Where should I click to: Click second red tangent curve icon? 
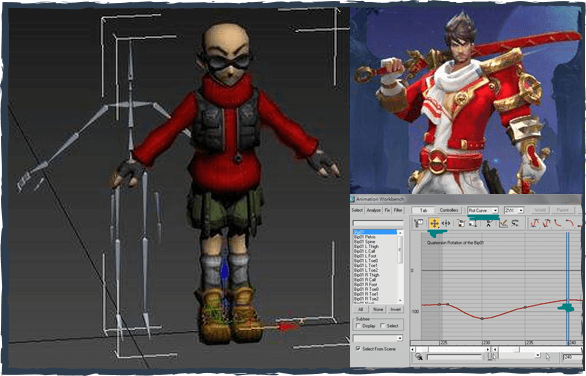click(546, 224)
